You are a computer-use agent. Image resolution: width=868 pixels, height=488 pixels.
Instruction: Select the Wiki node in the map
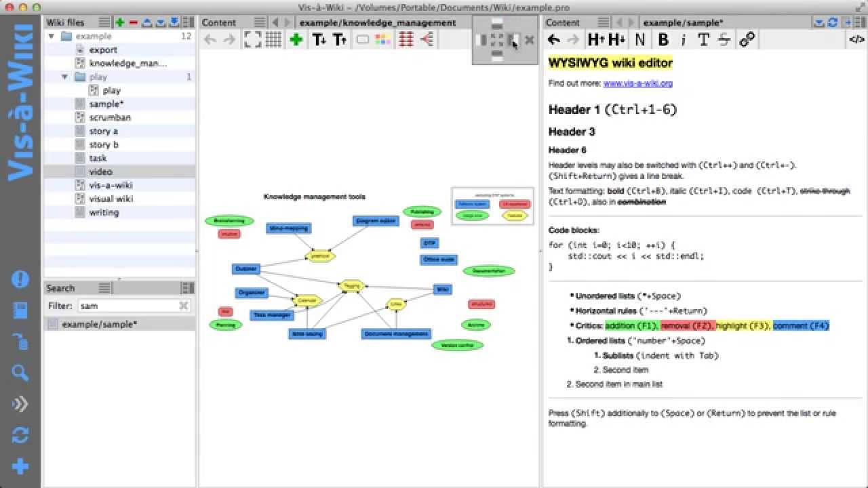[x=443, y=289]
